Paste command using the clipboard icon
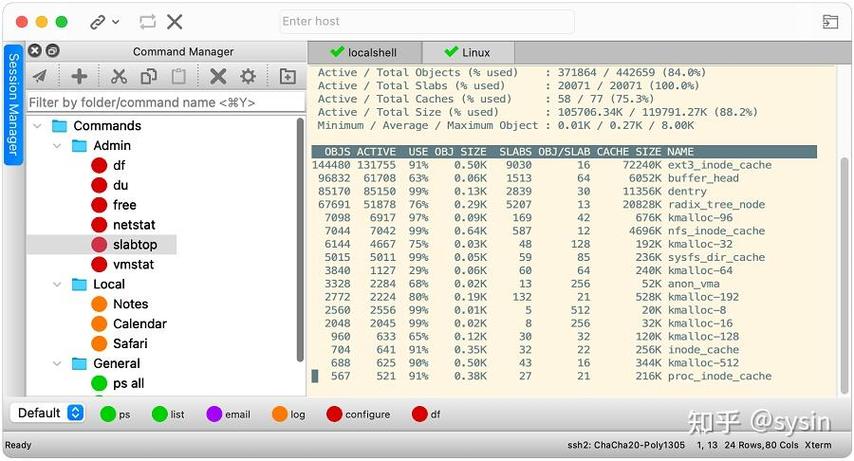Image resolution: width=854 pixels, height=461 pixels. [179, 76]
